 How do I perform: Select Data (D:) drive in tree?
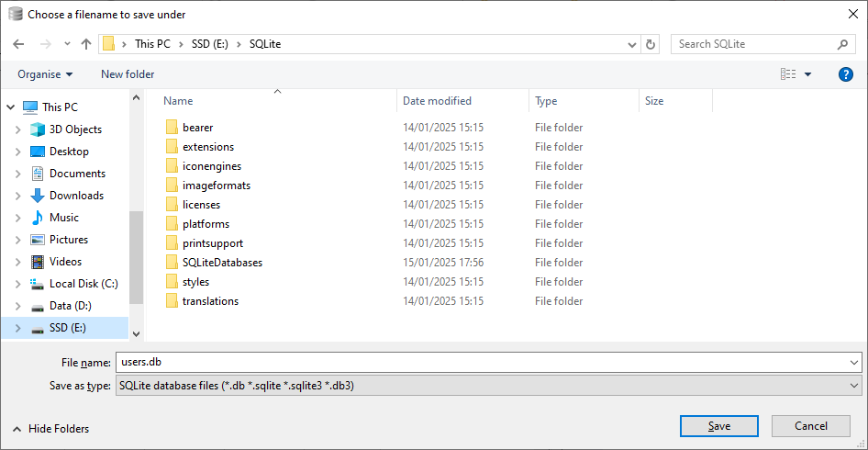coord(71,306)
